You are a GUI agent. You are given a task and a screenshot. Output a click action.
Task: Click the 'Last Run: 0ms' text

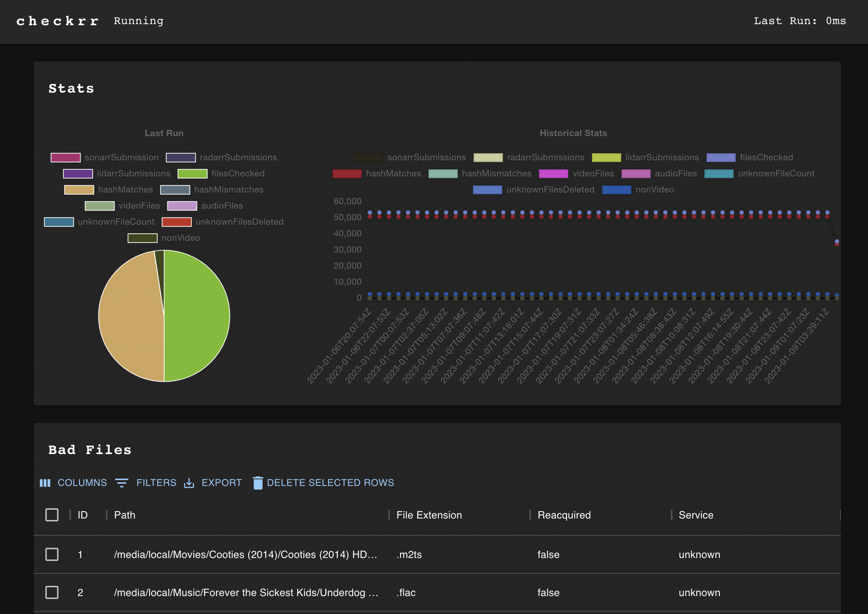[800, 21]
